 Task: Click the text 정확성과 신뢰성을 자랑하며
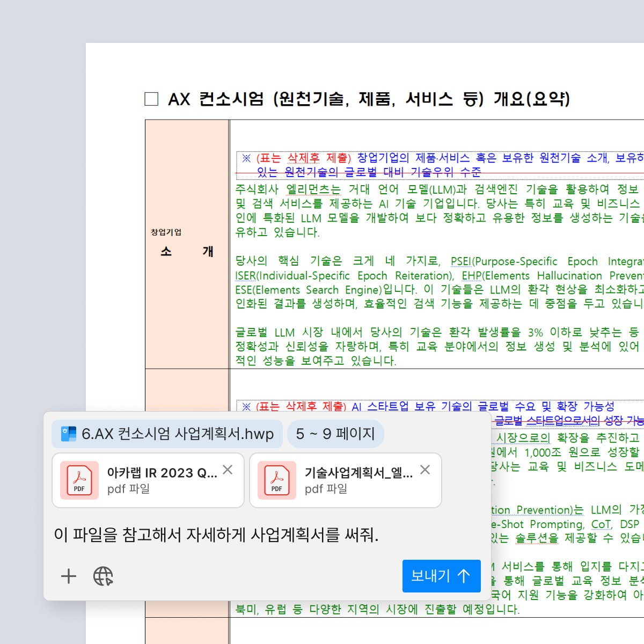tap(309, 346)
